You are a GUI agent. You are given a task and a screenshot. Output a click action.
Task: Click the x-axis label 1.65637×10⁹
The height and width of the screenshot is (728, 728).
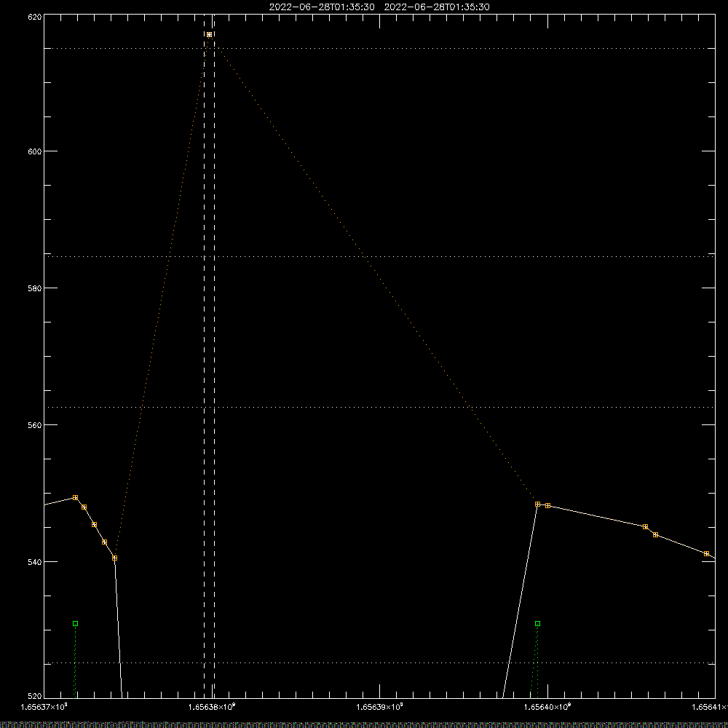pos(44,707)
